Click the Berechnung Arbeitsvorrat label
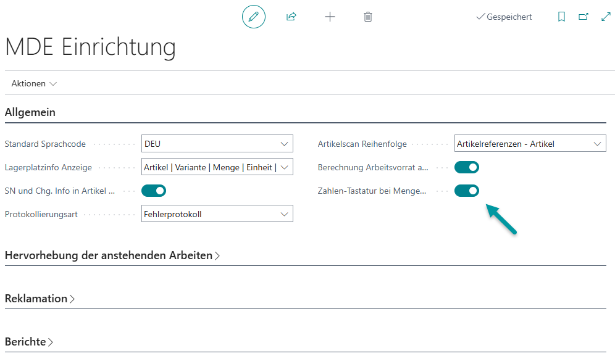Screen dimensions: 615x364 pyautogui.click(x=373, y=167)
